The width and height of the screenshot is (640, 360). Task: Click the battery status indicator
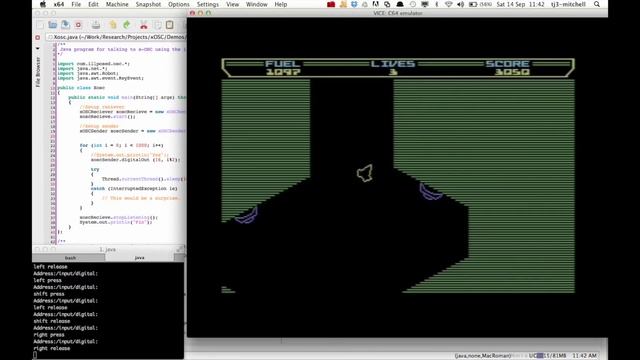pos(480,4)
